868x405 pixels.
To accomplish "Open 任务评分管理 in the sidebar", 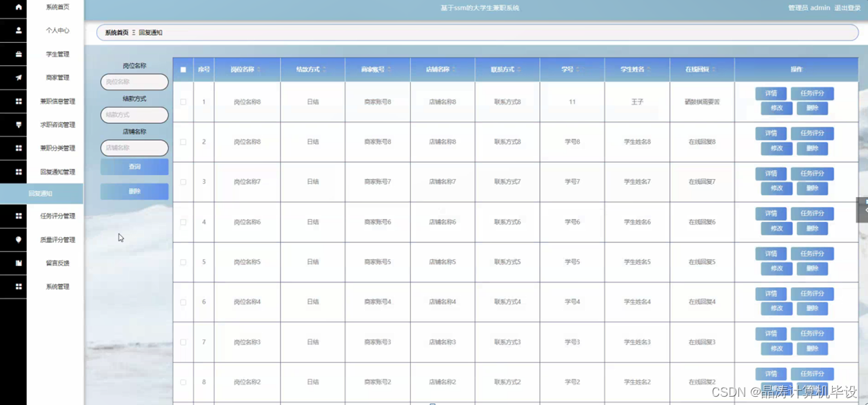I will pos(57,216).
